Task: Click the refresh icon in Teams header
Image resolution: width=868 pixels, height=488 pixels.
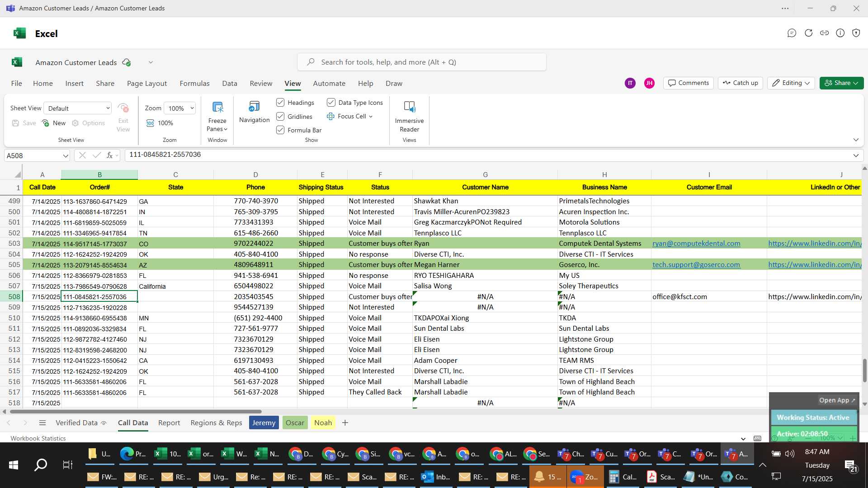Action: click(808, 33)
